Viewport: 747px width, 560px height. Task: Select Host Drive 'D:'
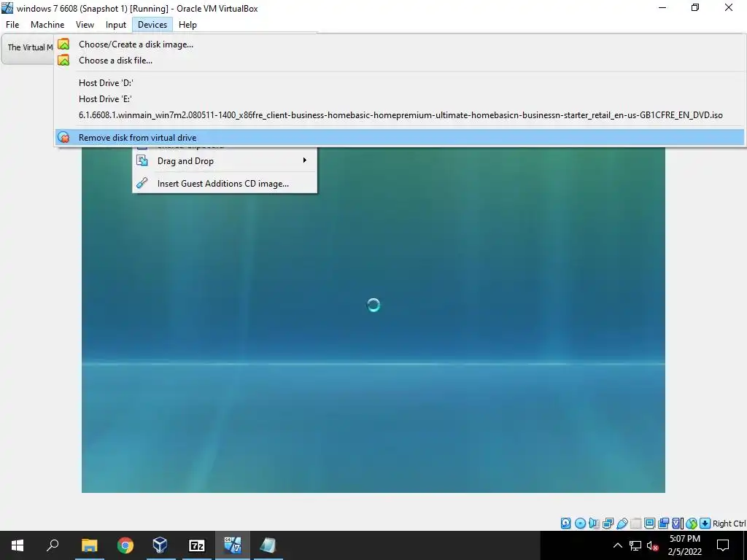400,83
